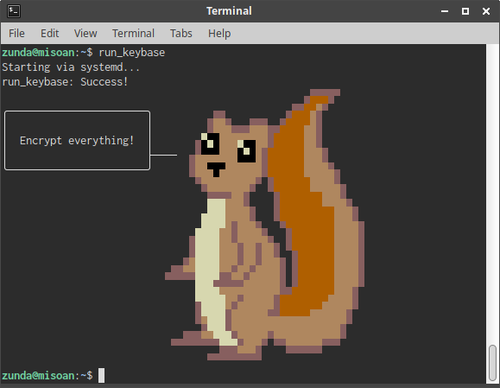Viewport: 500px width, 388px height.
Task: Click the 'Starting via systemd...' line
Action: (x=71, y=67)
